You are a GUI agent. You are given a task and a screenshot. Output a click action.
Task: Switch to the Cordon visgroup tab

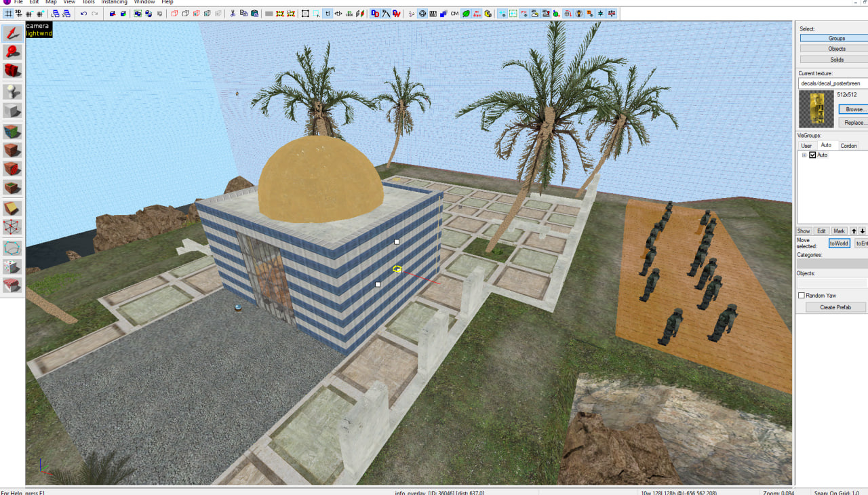click(x=848, y=146)
